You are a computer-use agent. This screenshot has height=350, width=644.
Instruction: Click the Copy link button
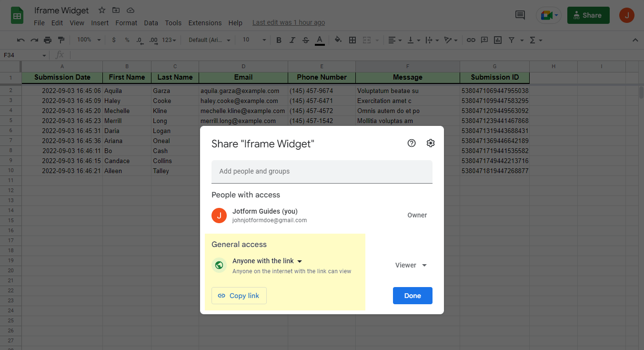point(239,296)
